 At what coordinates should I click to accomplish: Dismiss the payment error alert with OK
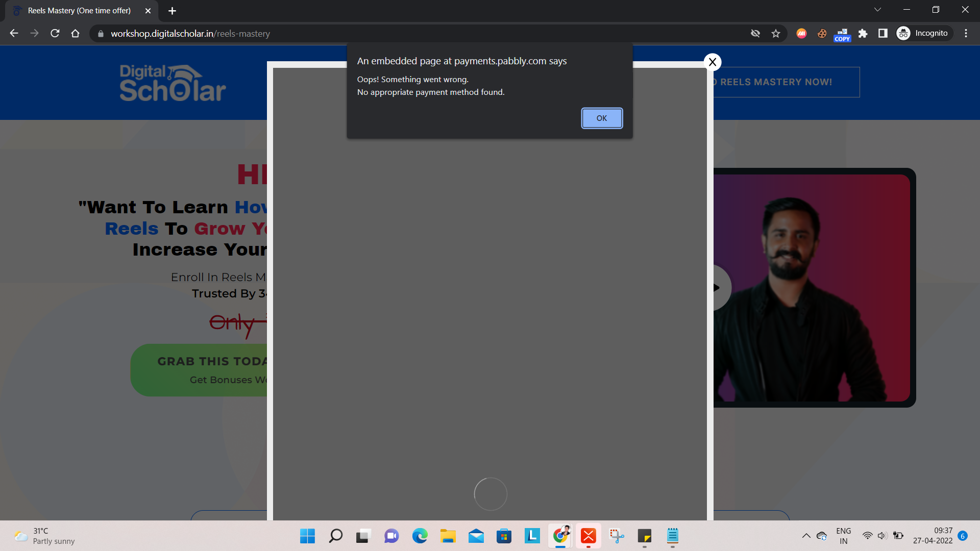coord(602,118)
